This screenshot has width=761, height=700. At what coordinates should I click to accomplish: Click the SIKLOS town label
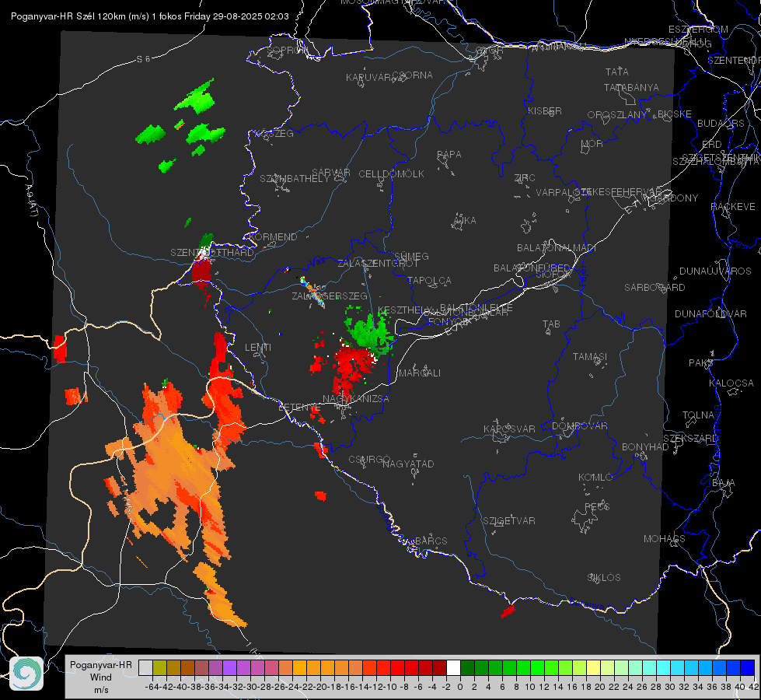tap(604, 578)
